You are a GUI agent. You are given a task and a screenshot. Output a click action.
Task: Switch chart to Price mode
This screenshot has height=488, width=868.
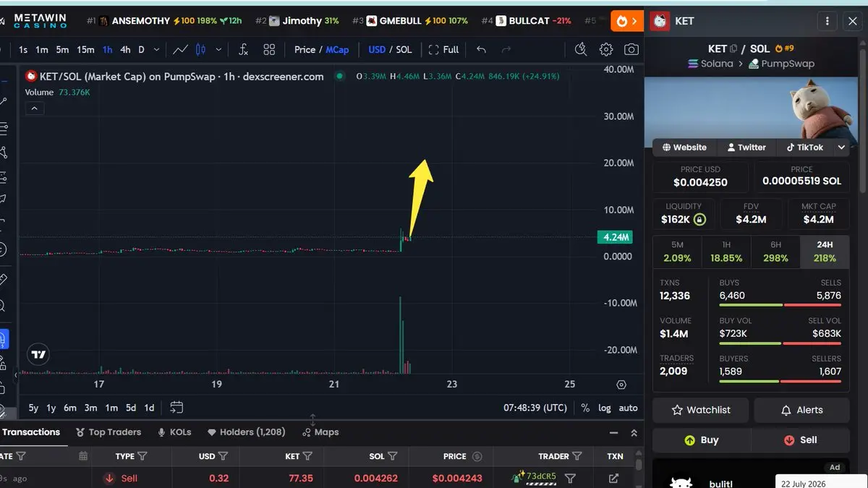(x=305, y=50)
